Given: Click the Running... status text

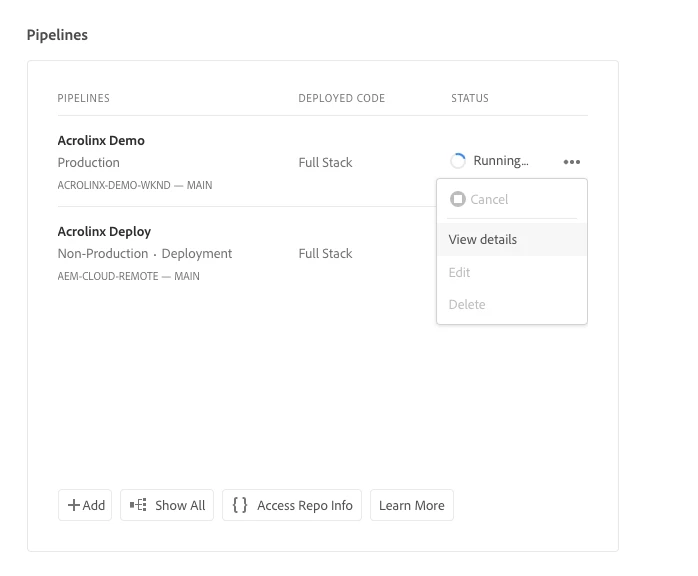Looking at the screenshot, I should [x=501, y=161].
